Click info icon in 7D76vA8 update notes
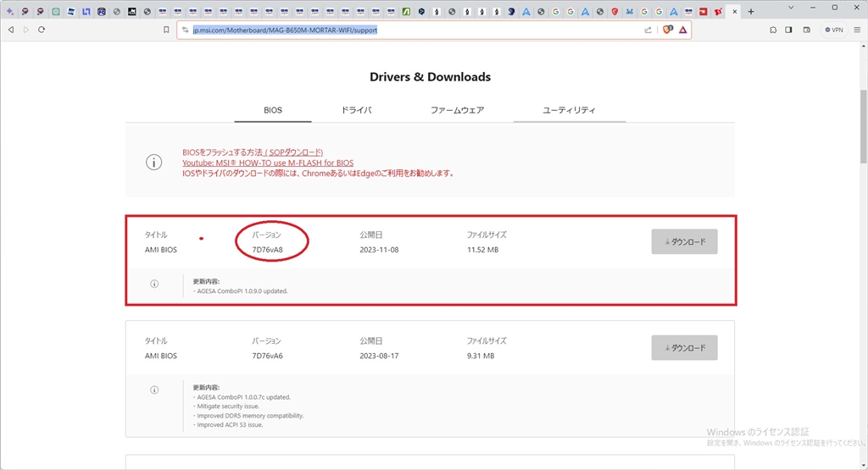868x470 pixels. [x=154, y=284]
